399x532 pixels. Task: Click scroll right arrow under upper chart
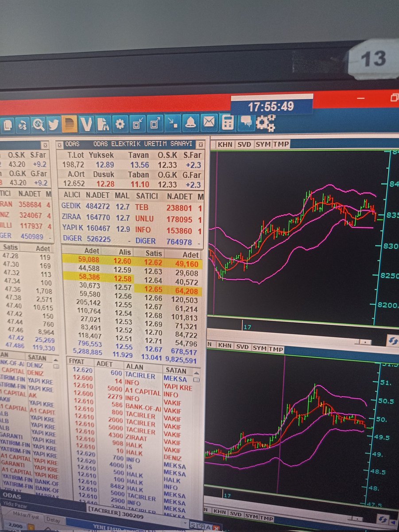[366, 342]
